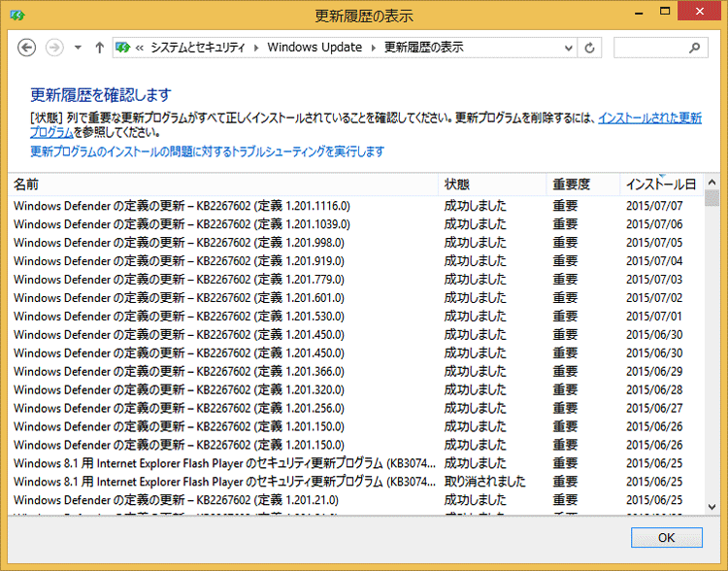Sort by the インストール日 column header
This screenshot has height=571, width=728.
[660, 185]
